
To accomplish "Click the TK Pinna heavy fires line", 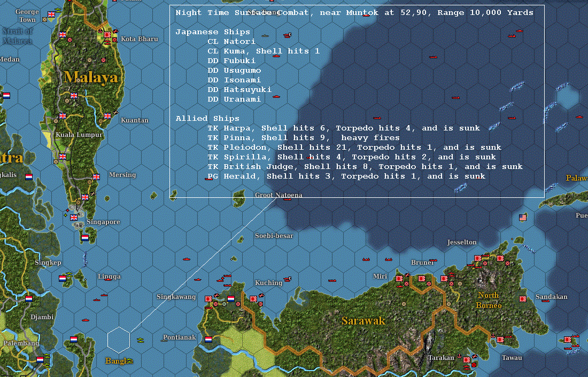I will (x=304, y=137).
